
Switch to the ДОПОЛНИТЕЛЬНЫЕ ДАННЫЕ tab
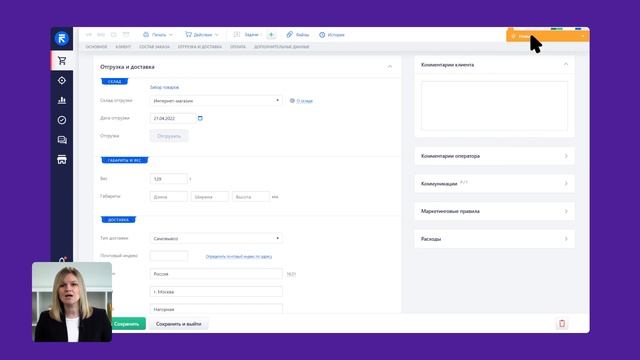click(x=282, y=47)
